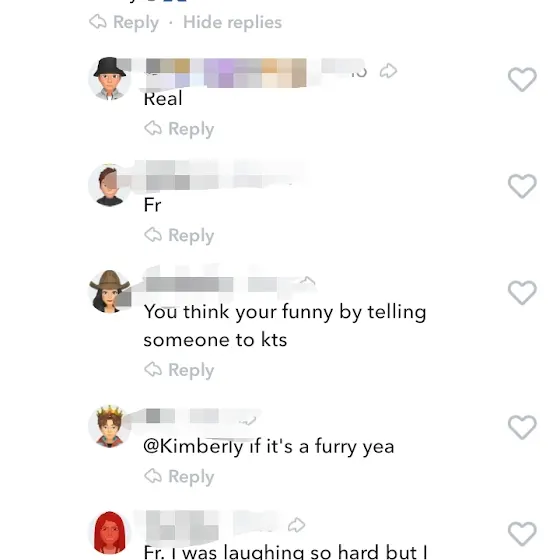Screen dimensions: 560x560
Task: Open the black bucket hat avatar profile
Action: 110,79
